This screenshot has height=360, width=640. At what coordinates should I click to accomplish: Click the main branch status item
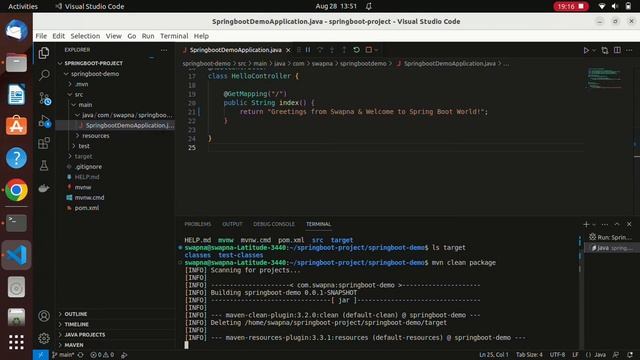(62, 355)
